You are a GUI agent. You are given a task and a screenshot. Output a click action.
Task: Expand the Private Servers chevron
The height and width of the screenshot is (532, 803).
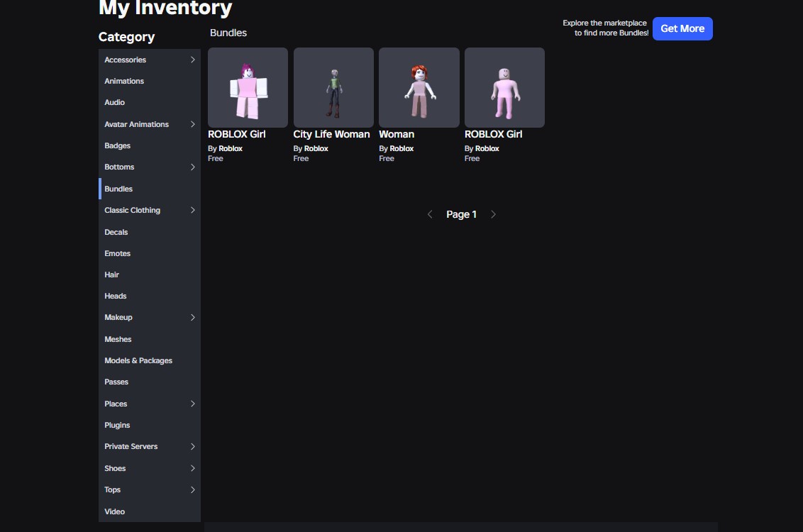[192, 446]
